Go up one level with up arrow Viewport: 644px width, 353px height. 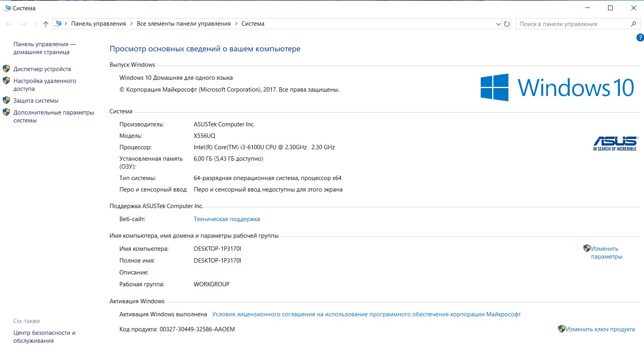pos(46,24)
